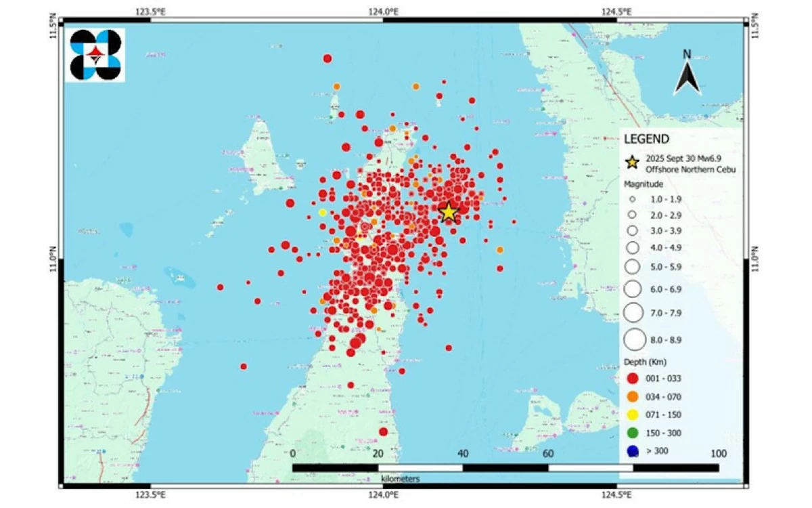Click the north arrow compass symbol
The image size is (812, 508).
coord(687,75)
